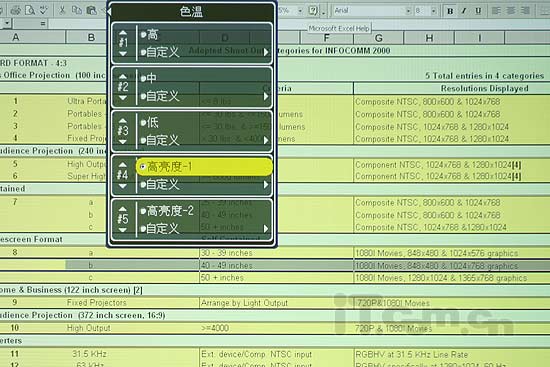Click the left-pointing arrow beside the 色温 title
Image resolution: width=550 pixels, height=367 pixels.
(108, 12)
